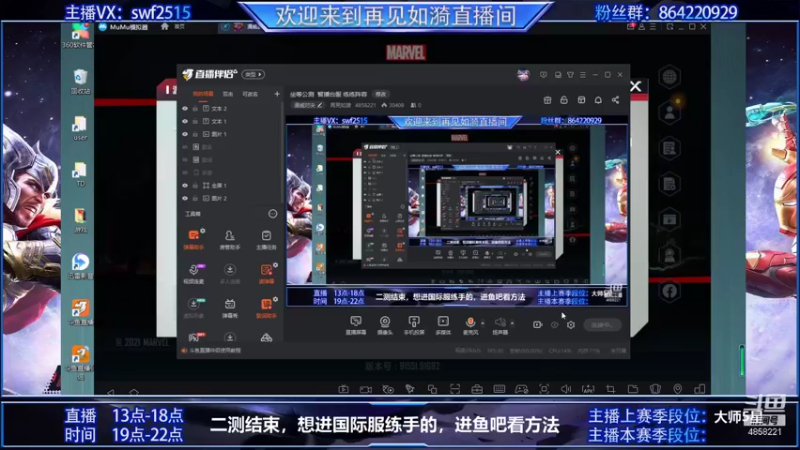Open the notification bell above preview
This screenshot has height=450, width=800.
(x=598, y=100)
